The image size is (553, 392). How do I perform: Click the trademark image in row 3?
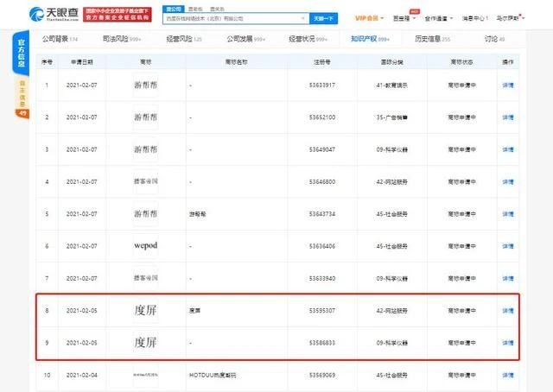146,149
